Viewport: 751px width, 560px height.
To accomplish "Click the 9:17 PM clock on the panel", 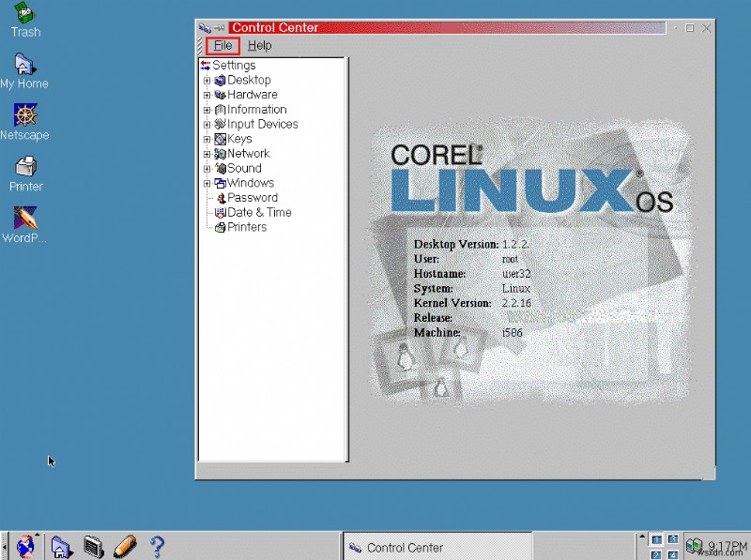I will point(728,546).
